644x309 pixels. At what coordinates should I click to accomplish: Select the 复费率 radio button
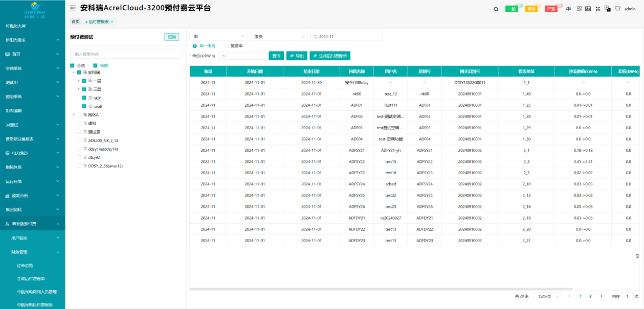pyautogui.click(x=226, y=46)
